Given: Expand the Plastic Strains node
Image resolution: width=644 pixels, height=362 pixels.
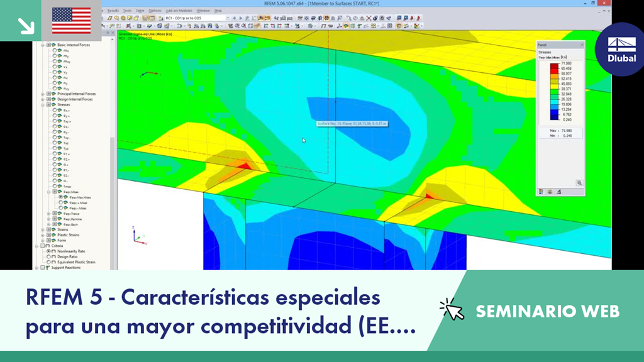Looking at the screenshot, I should pos(43,235).
